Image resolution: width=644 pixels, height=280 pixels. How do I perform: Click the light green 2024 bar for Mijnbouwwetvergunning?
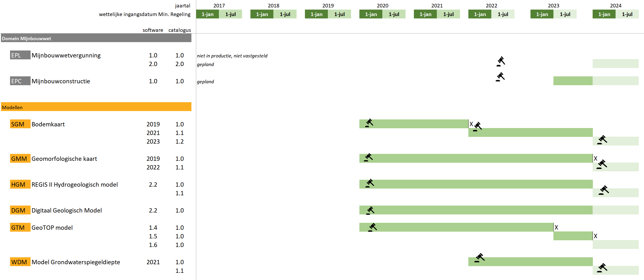click(615, 64)
